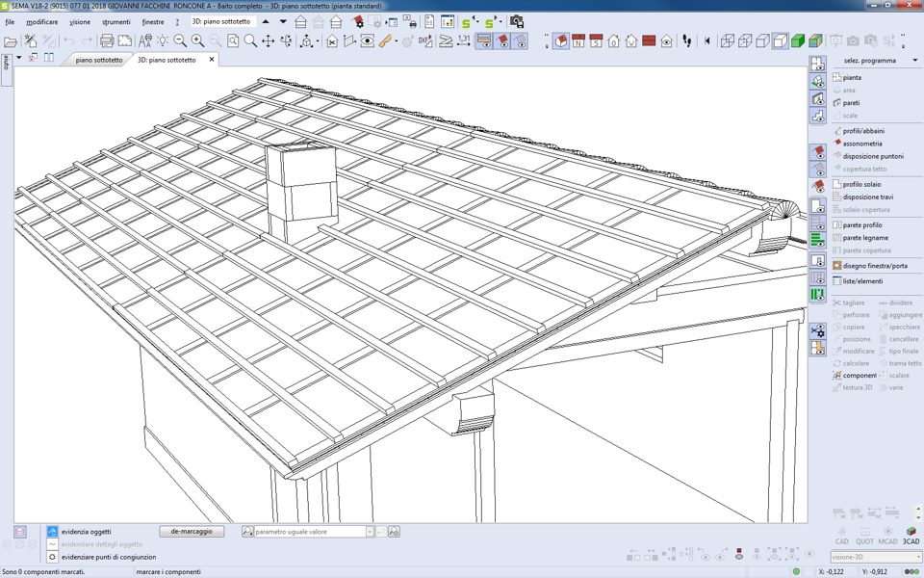The height and width of the screenshot is (578, 924).
Task: Toggle 'evidenziare punti di congiunzione' option
Action: tap(53, 557)
